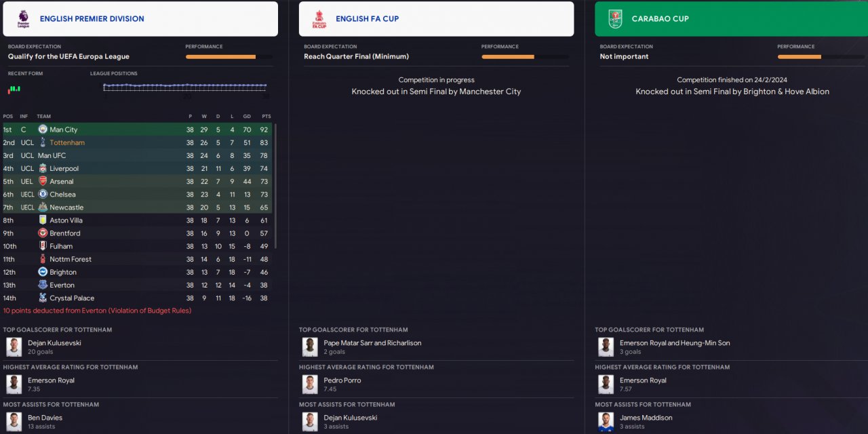
Task: Click the Premier League logo icon
Action: [23, 19]
